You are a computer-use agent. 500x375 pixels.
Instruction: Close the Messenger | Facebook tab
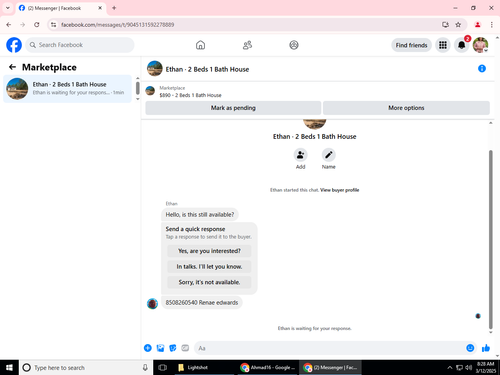click(x=100, y=8)
